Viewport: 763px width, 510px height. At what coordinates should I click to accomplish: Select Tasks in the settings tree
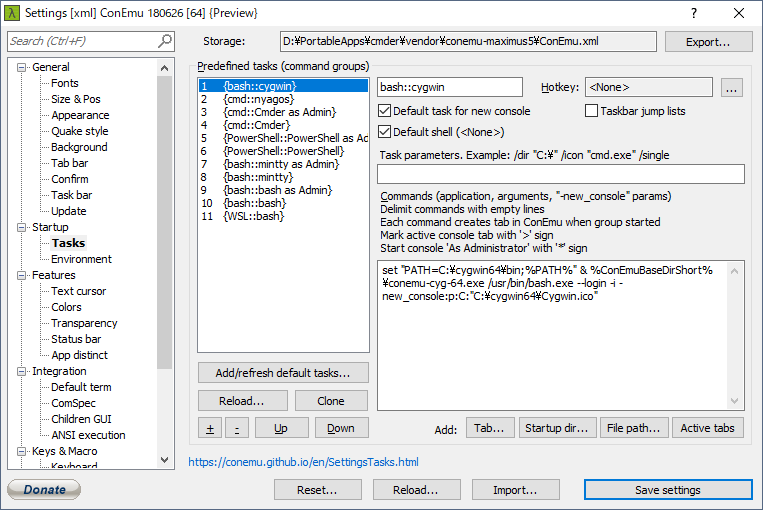69,243
